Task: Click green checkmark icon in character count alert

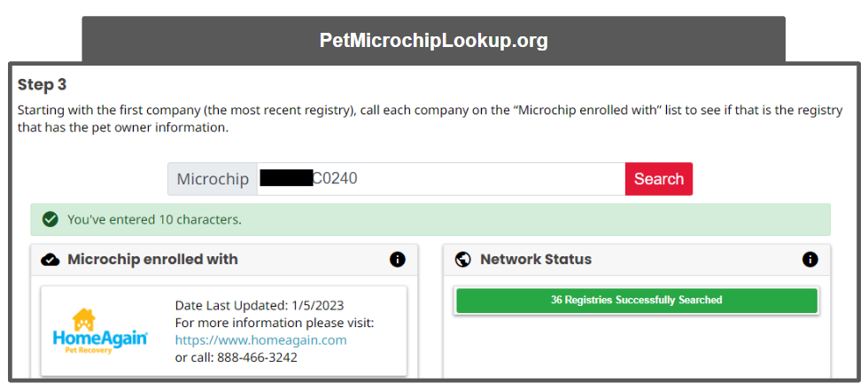Action: click(x=50, y=219)
